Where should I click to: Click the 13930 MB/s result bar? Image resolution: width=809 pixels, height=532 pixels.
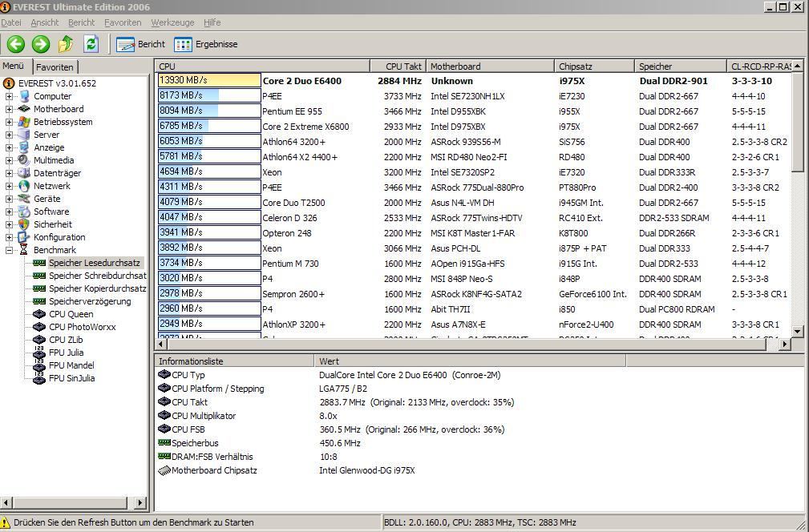tap(209, 80)
